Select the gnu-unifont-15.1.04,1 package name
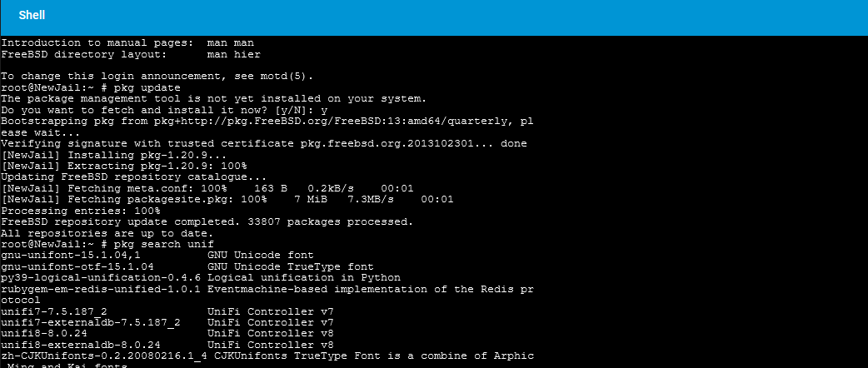This screenshot has height=368, width=868. point(70,255)
